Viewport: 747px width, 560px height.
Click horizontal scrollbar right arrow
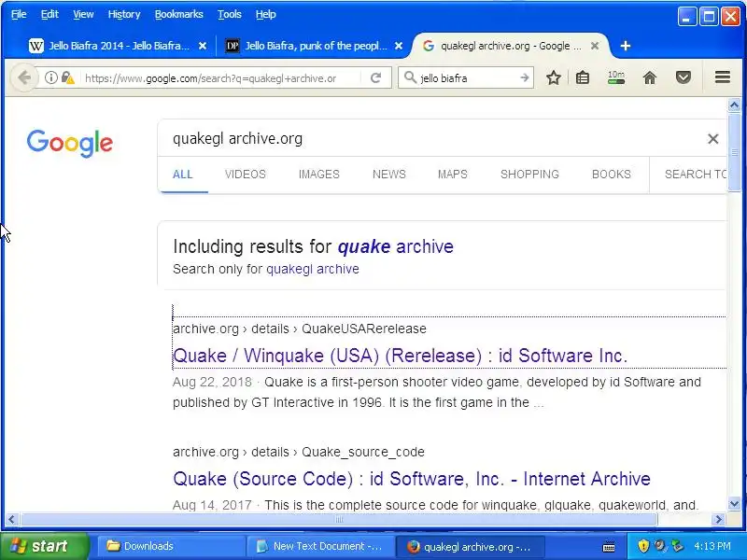[x=718, y=520]
